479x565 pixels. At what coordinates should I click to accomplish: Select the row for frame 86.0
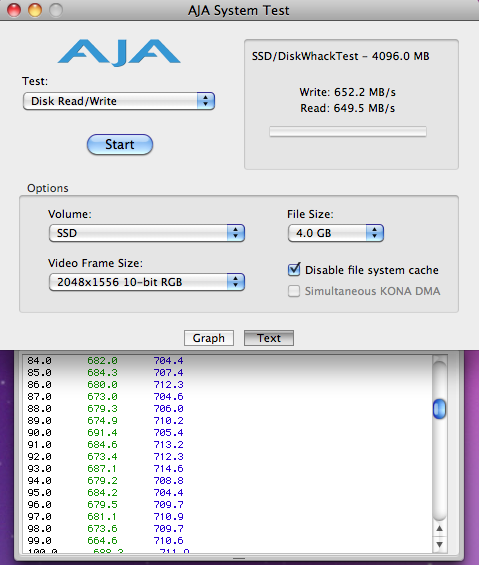pyautogui.click(x=227, y=385)
